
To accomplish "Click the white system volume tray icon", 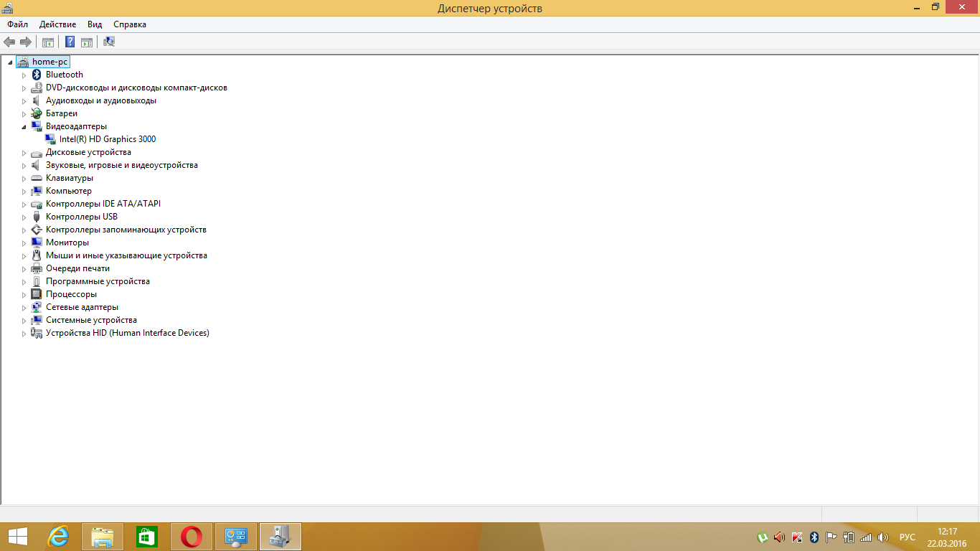I will coord(883,537).
